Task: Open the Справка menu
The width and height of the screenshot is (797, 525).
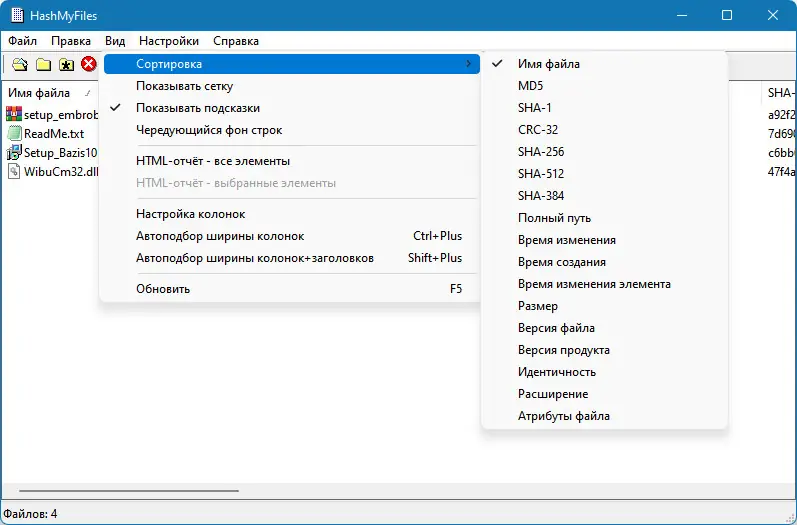Action: click(236, 41)
